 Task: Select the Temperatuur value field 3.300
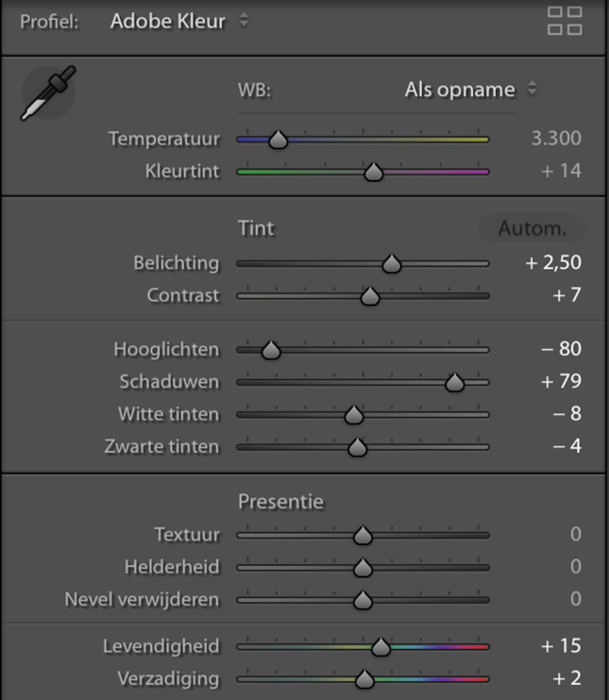(x=556, y=138)
